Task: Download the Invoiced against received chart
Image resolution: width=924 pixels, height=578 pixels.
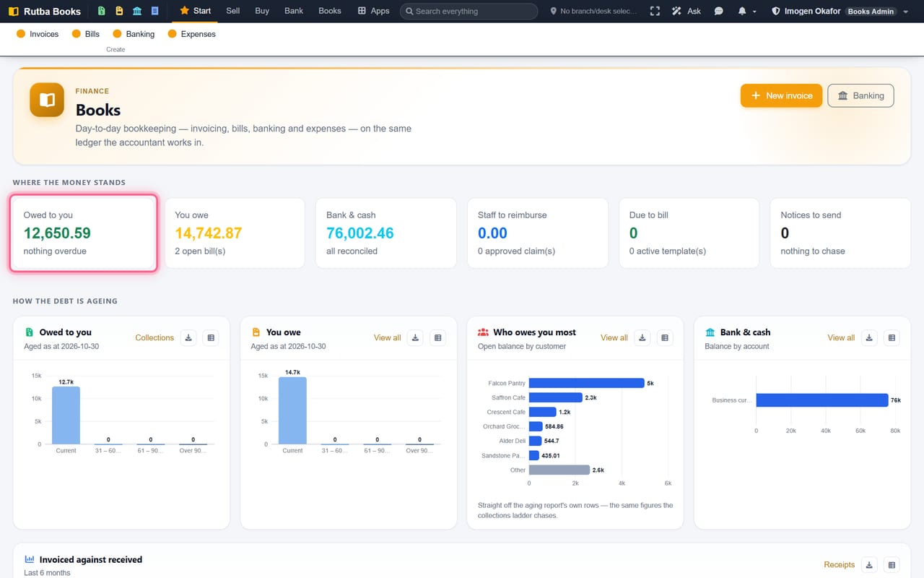Action: click(x=869, y=565)
